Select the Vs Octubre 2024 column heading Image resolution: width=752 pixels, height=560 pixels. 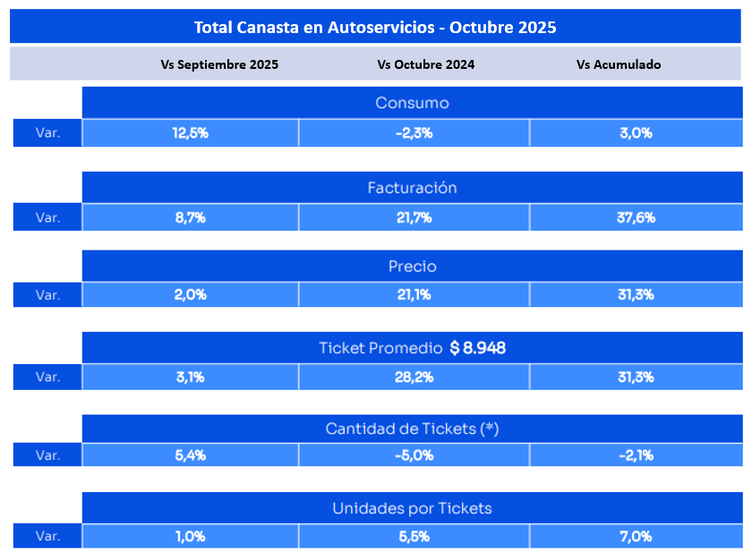pos(426,64)
